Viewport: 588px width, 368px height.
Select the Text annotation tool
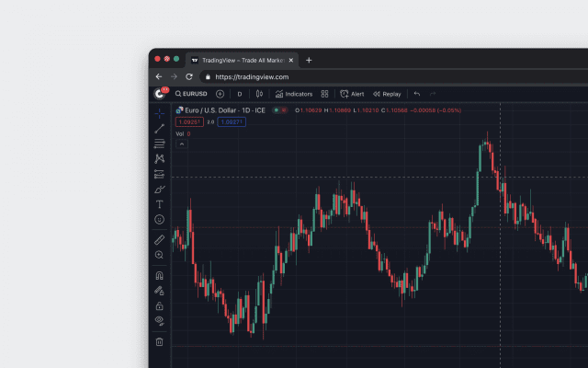pos(159,204)
